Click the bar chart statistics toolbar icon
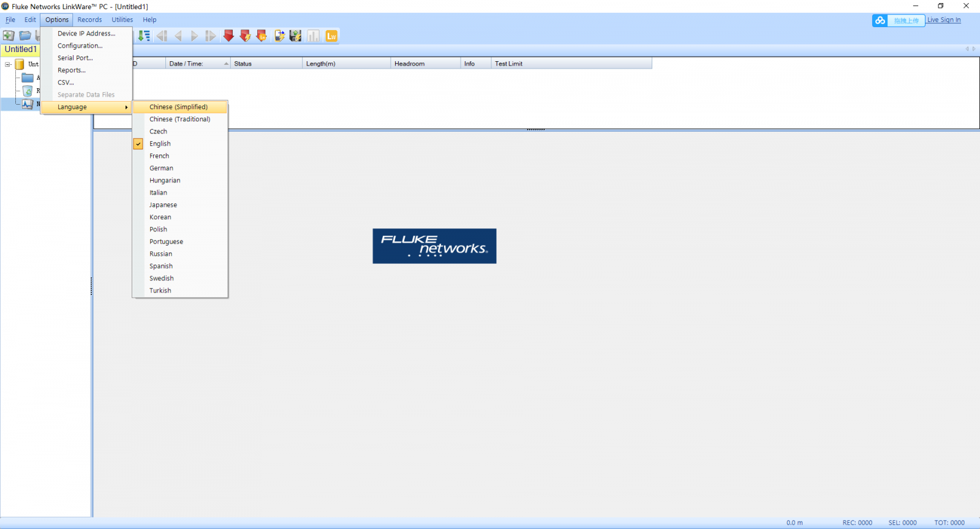980x529 pixels. click(x=314, y=36)
